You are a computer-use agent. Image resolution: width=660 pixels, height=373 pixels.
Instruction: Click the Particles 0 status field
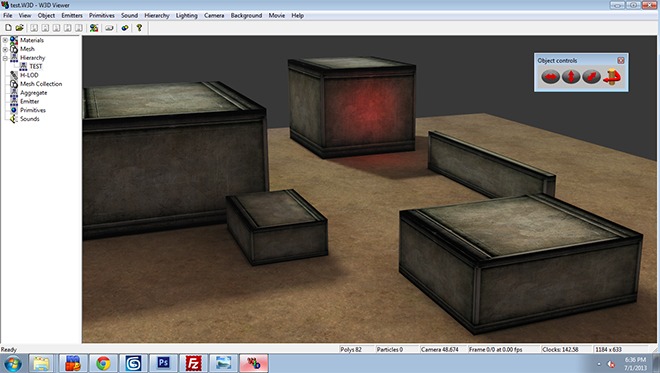397,349
